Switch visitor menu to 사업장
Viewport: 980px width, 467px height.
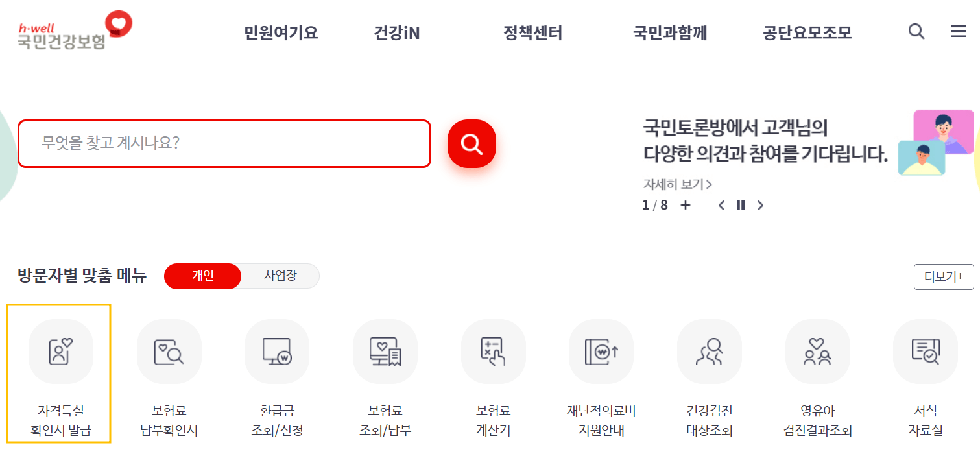point(280,276)
